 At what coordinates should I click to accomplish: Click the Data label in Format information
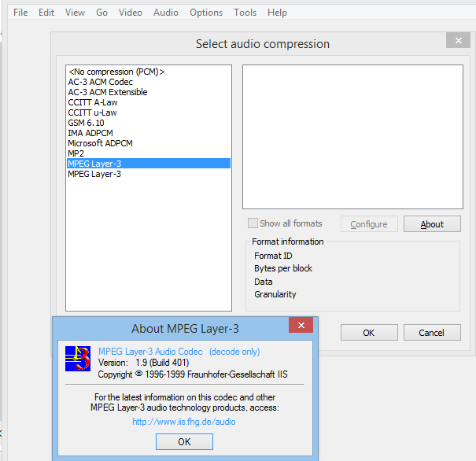click(x=264, y=282)
